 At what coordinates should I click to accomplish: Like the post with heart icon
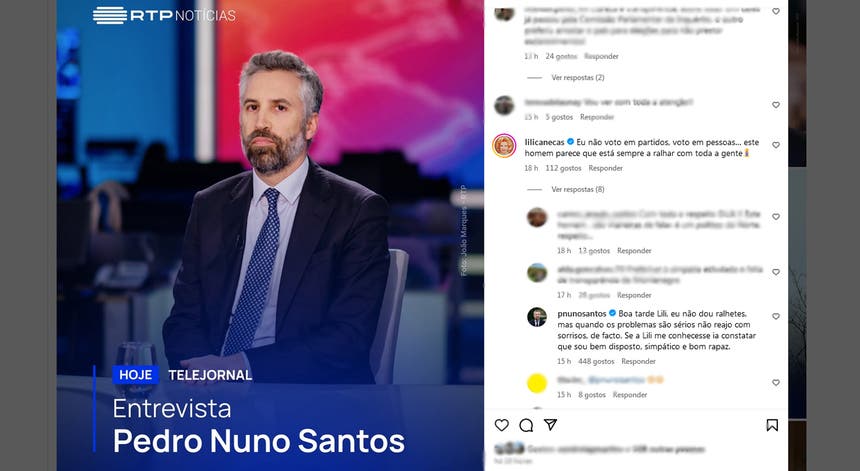pos(501,425)
